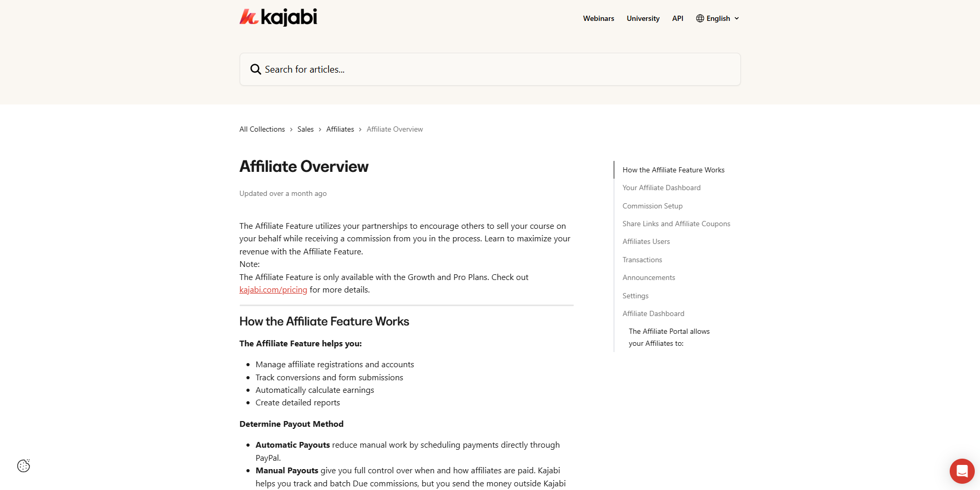Screen dimensions: 980x490
Task: Select Commission Setup in table of contents
Action: click(652, 206)
